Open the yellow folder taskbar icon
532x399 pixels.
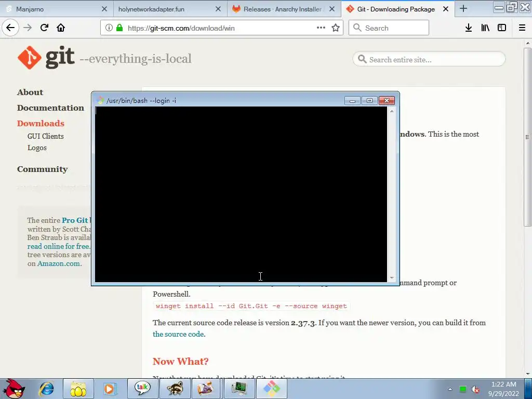78,389
